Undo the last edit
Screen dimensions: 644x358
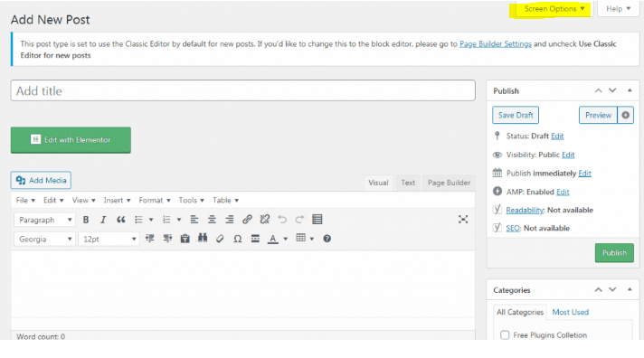click(282, 220)
